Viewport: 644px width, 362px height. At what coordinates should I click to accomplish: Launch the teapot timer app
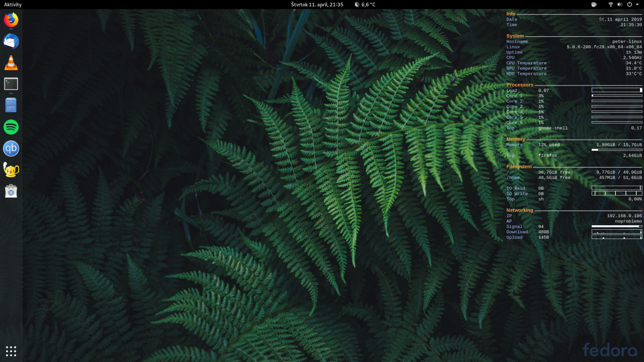point(11,170)
